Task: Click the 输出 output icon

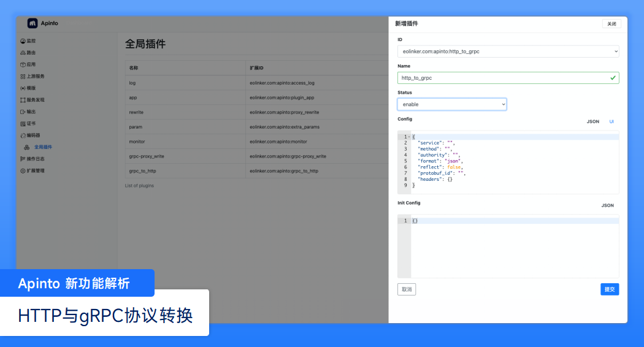Action: pyautogui.click(x=23, y=112)
